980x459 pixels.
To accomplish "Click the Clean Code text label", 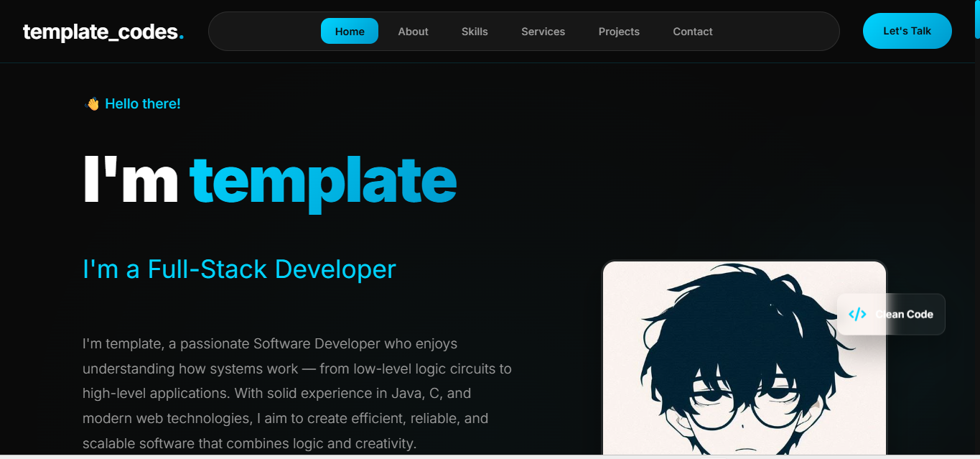I will coord(904,314).
